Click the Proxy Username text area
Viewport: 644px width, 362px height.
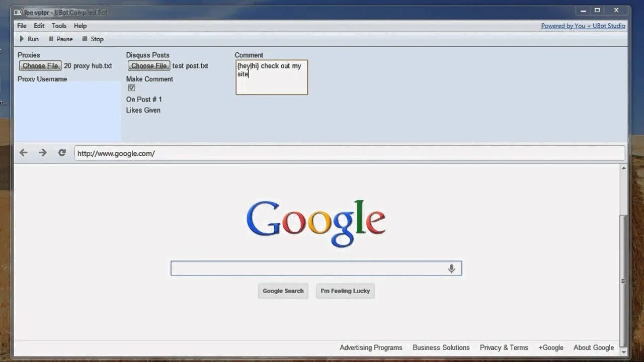[67, 112]
